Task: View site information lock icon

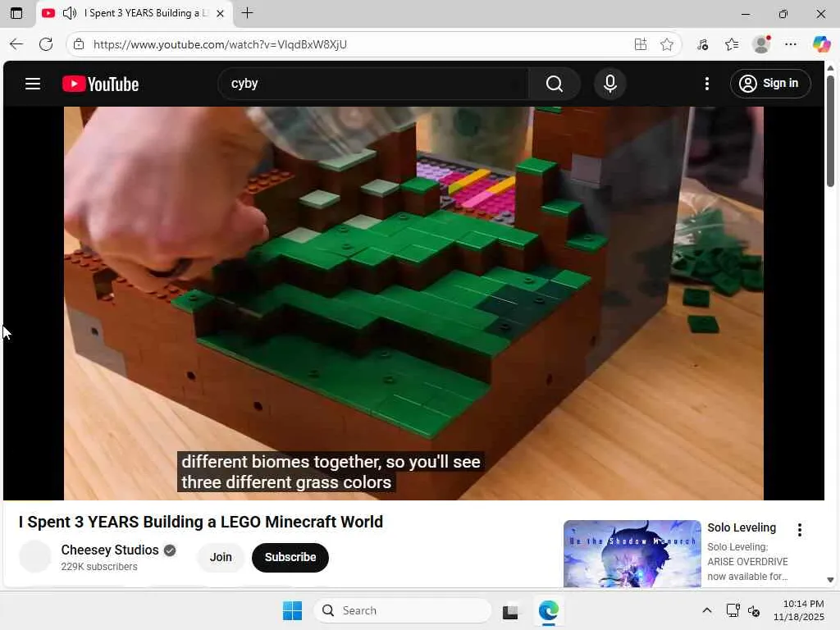Action: 79,44
